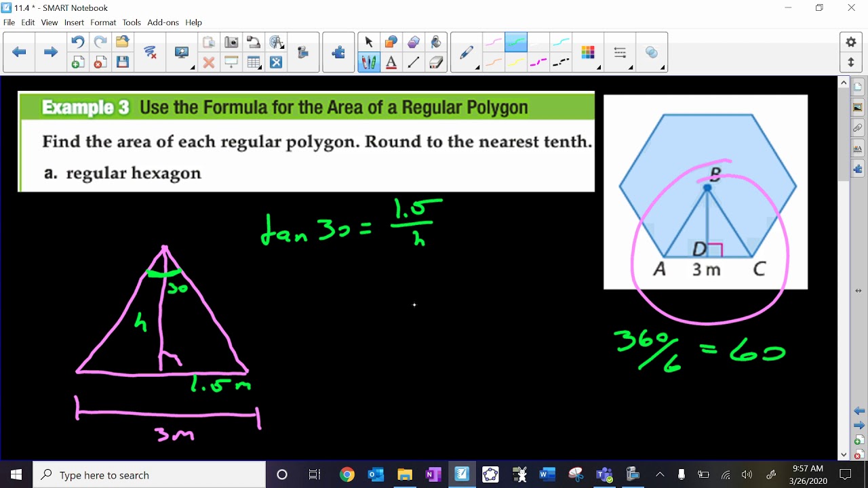Add a new page from the top toolbar
This screenshot has height=488, width=868.
77,62
